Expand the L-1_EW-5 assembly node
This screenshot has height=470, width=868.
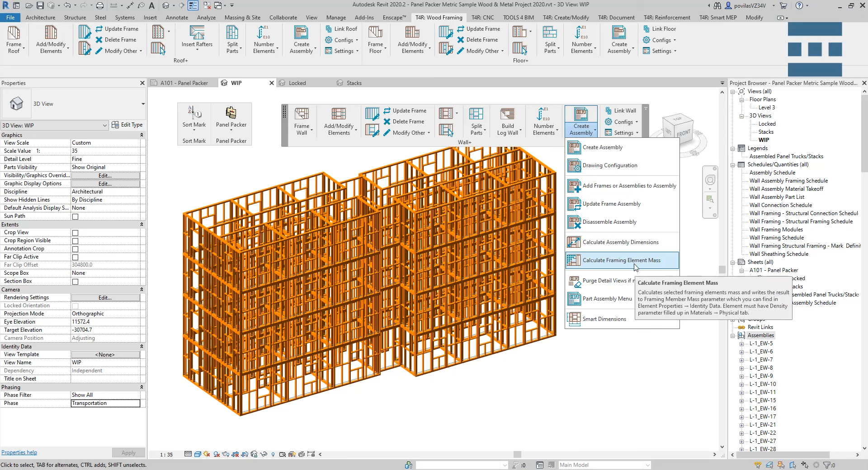741,344
